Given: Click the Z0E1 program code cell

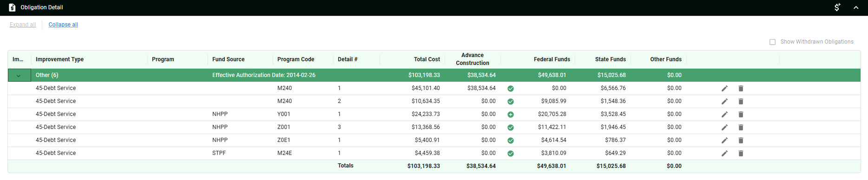Looking at the screenshot, I should click(x=284, y=140).
